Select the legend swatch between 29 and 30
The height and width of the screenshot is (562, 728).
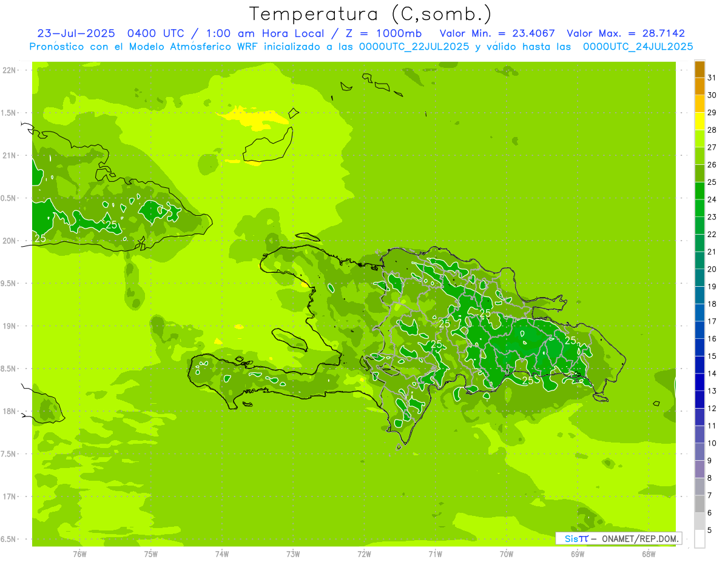[x=699, y=104]
